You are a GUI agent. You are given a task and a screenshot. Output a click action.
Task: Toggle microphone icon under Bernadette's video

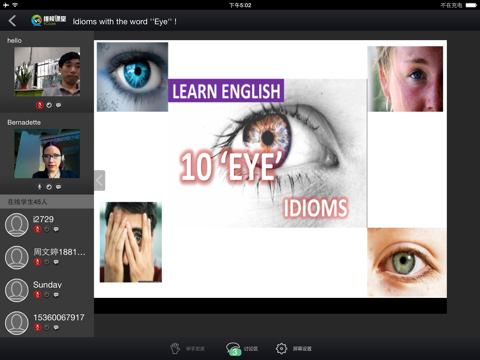(39, 187)
